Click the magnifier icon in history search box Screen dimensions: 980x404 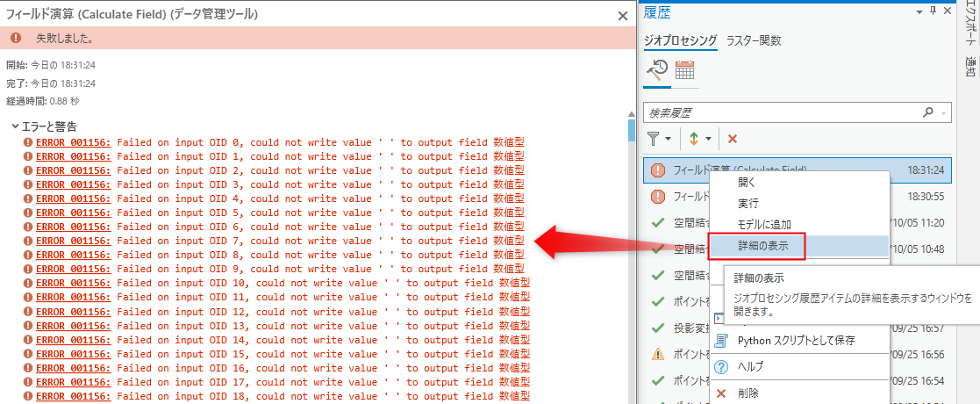coord(928,112)
